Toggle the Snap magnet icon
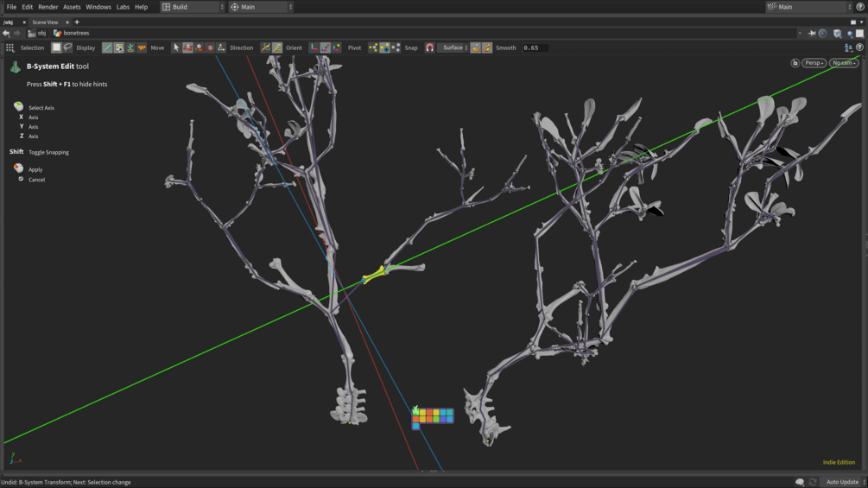This screenshot has width=868, height=488. point(429,48)
